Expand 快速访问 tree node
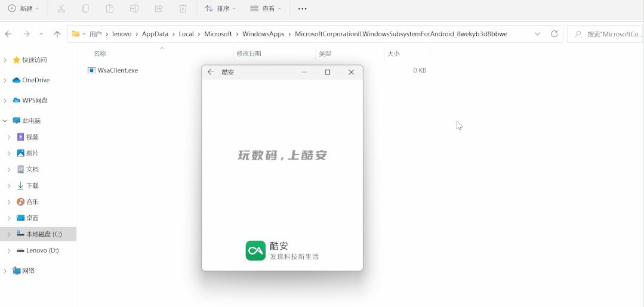The image size is (644, 307). coord(5,60)
